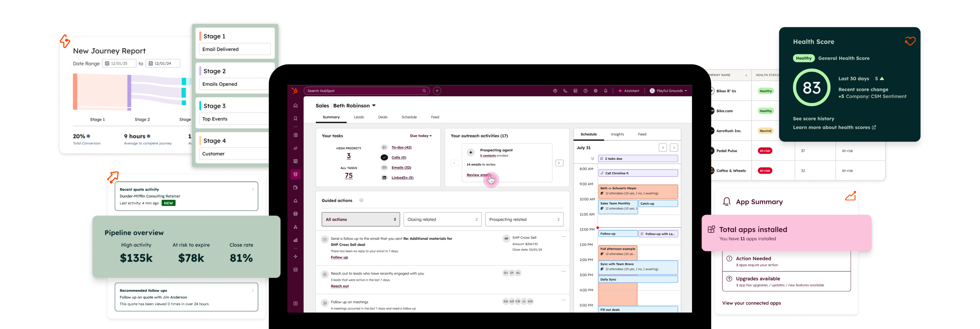980x329 pixels.
Task: Click the plus create button beside search
Action: (437, 91)
